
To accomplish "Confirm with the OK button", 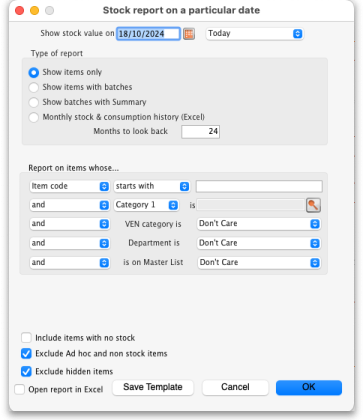I will (x=309, y=387).
